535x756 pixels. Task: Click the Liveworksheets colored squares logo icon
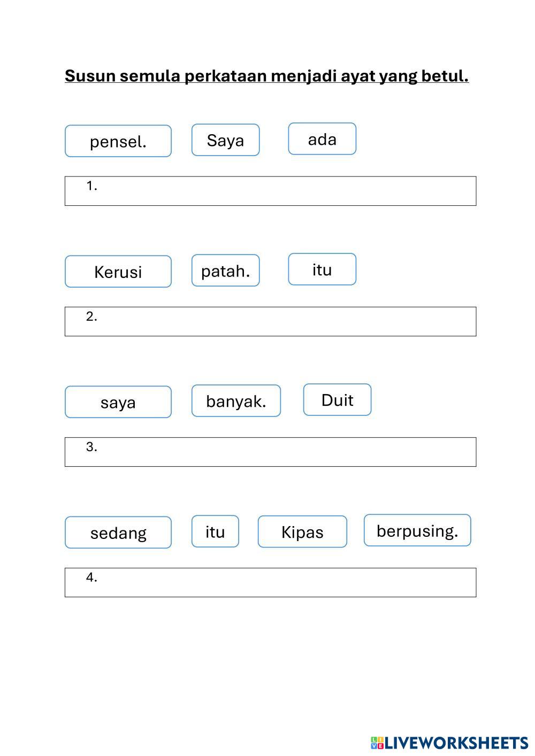[377, 743]
